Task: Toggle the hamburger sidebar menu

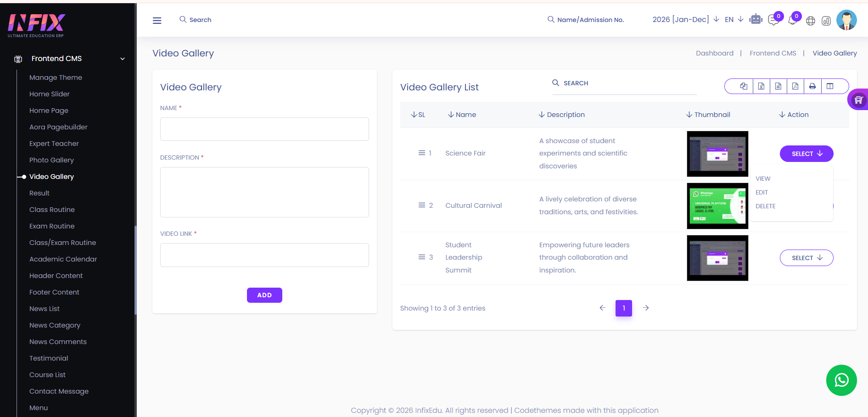Action: [157, 20]
